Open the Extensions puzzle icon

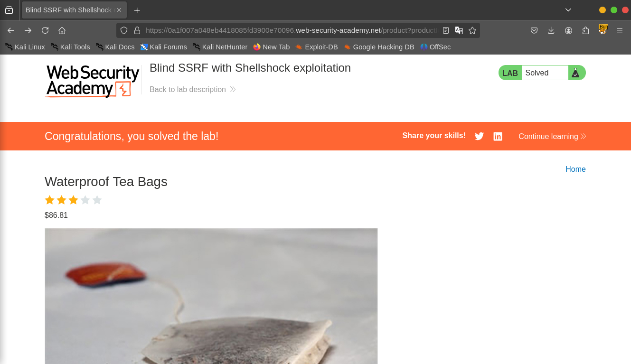coord(585,30)
